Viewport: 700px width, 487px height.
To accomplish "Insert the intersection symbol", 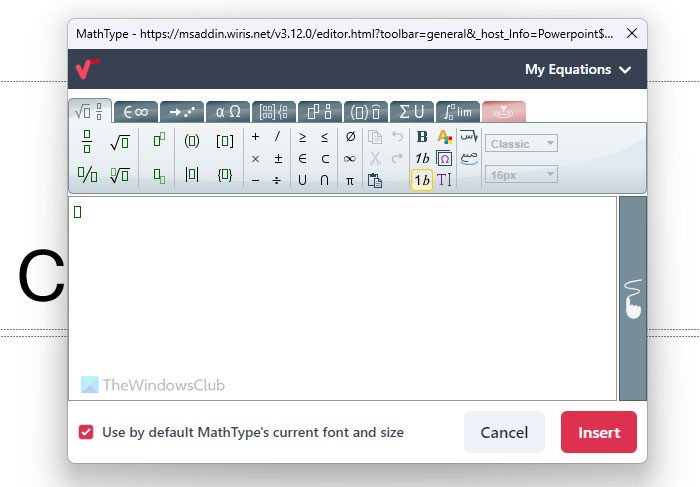I will pos(325,180).
